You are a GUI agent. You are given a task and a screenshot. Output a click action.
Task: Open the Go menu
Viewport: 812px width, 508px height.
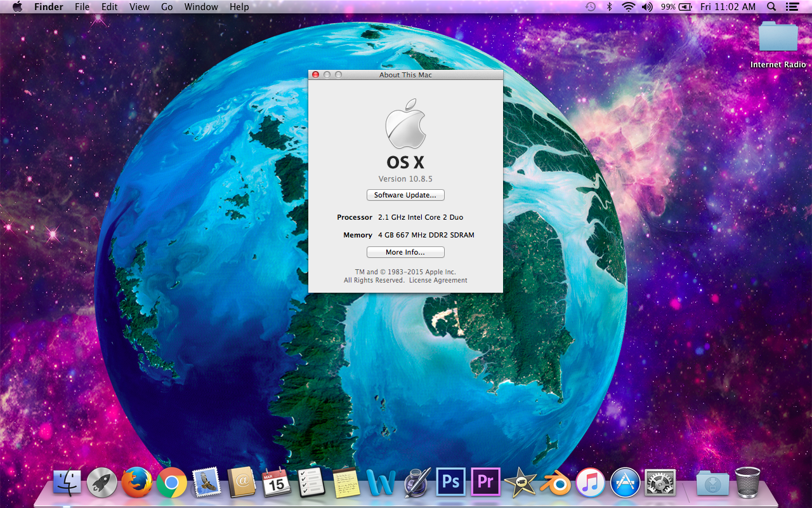[167, 7]
